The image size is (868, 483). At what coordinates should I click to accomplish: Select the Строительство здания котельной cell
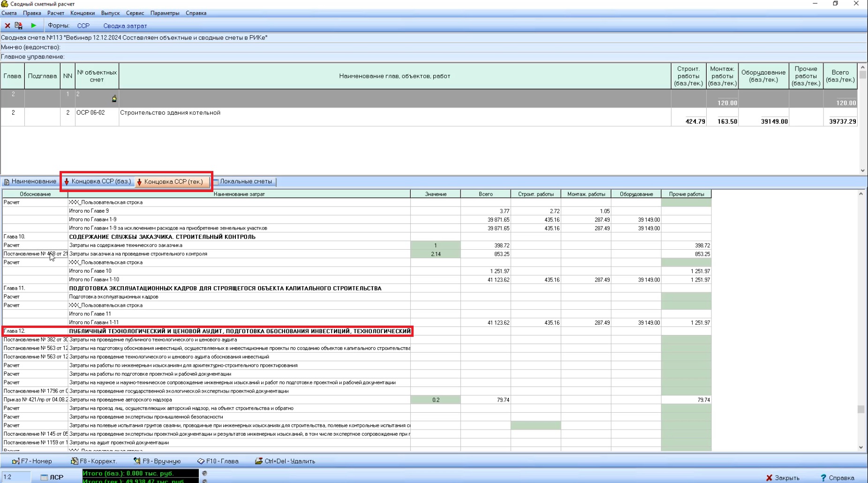tap(395, 117)
